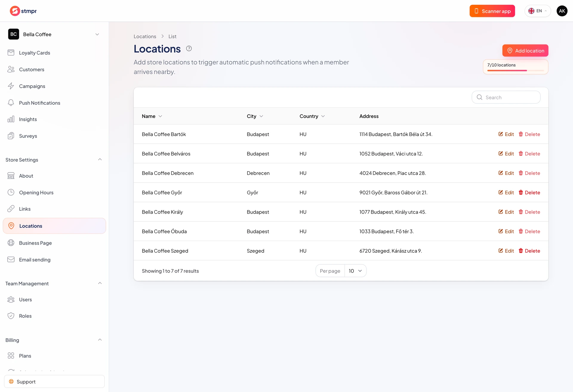Open Opening Hours settings
Screen dimensions: 573x392
(x=54, y=192)
